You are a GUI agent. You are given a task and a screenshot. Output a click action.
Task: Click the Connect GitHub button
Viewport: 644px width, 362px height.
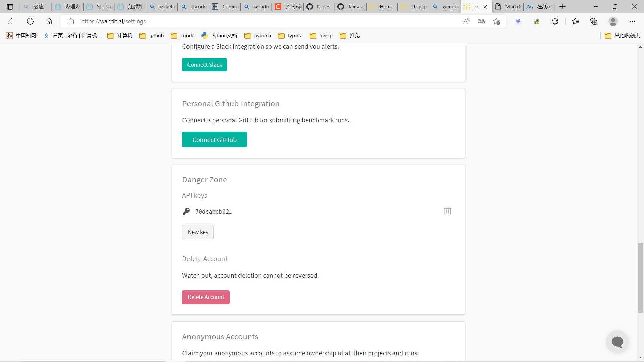pos(215,140)
